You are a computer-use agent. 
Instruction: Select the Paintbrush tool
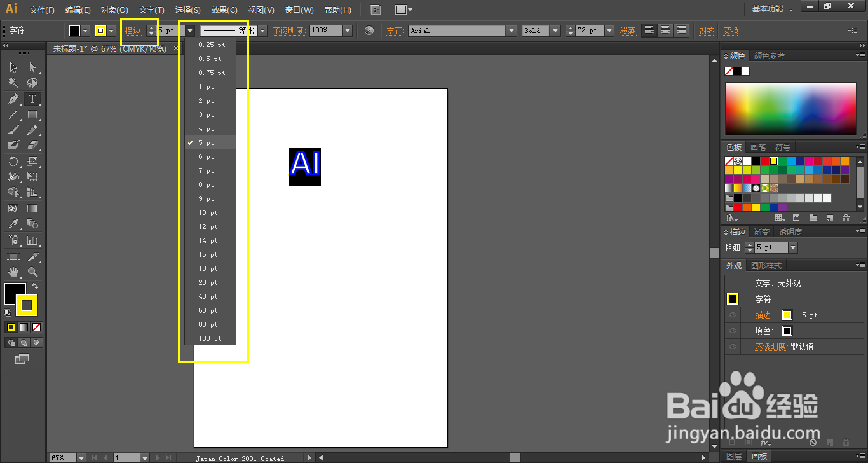point(13,130)
